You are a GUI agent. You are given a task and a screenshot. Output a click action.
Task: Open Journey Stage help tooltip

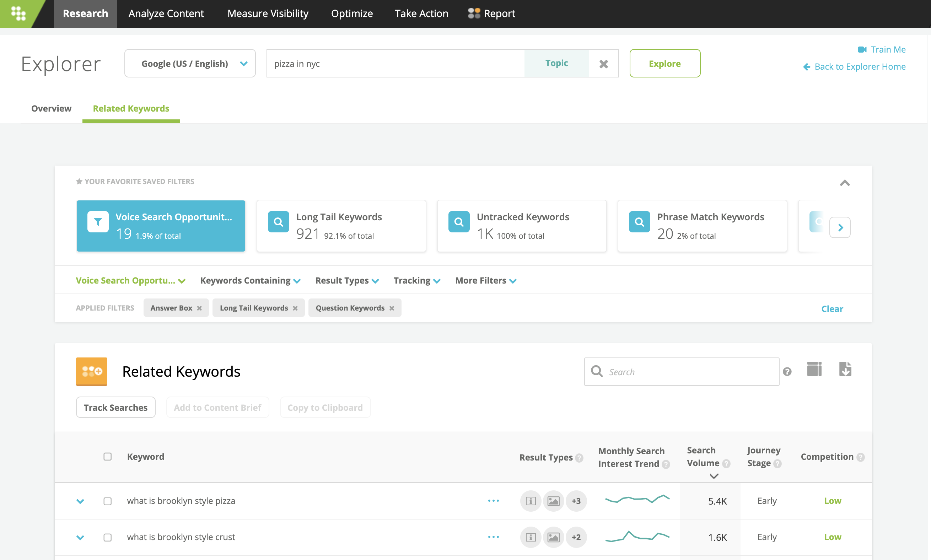(x=777, y=464)
